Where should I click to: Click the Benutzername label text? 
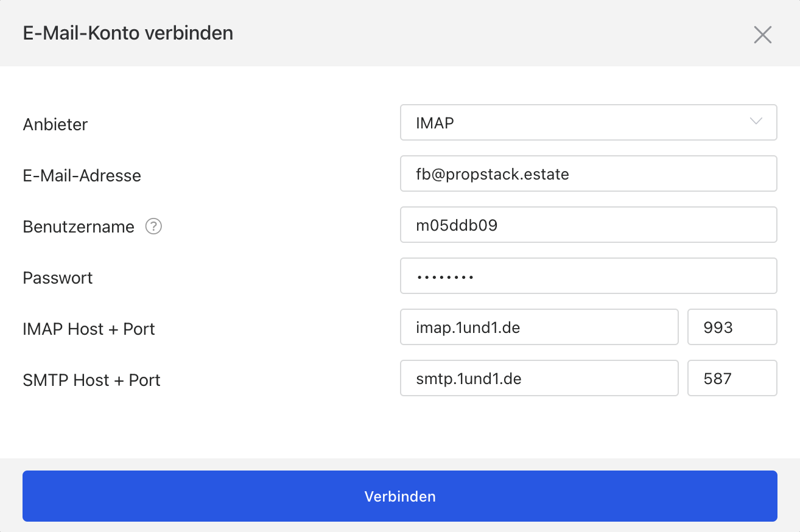click(79, 227)
